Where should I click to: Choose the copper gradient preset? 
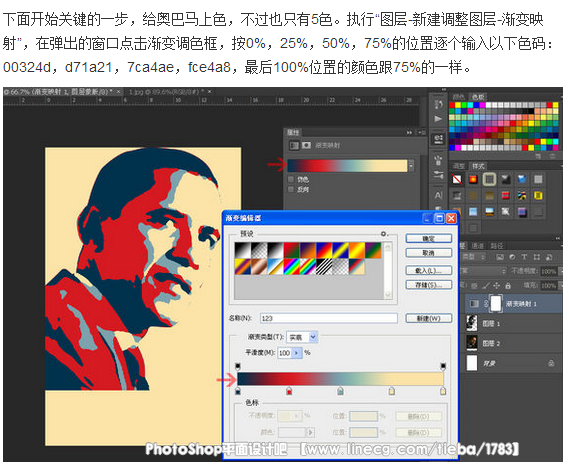(259, 267)
